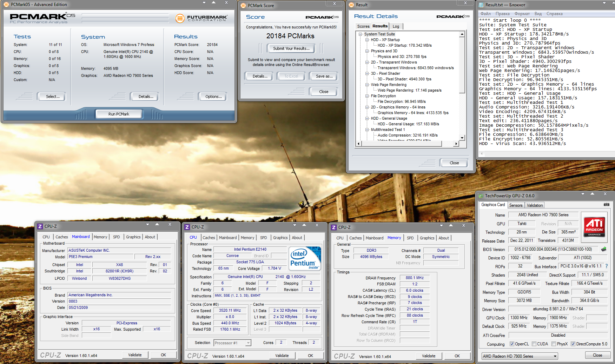Click the up arrow of the results tree scrollbar
The height and width of the screenshot is (364, 615).
462,34
